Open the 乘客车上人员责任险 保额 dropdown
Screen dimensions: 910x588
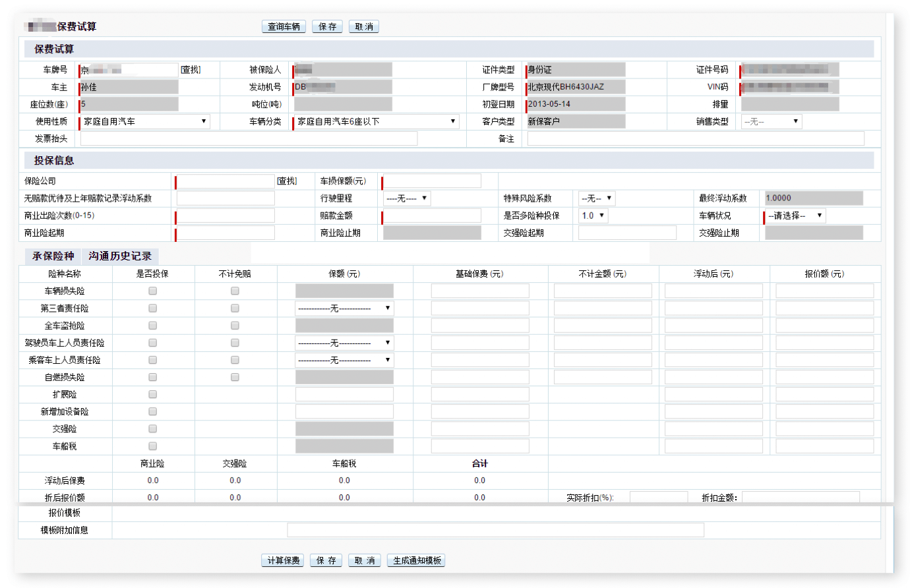(x=344, y=360)
